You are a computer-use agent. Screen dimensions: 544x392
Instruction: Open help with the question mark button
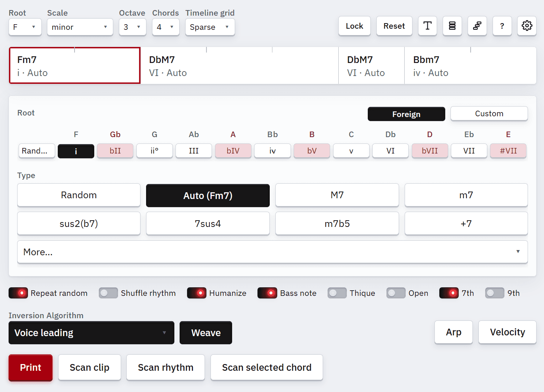502,26
